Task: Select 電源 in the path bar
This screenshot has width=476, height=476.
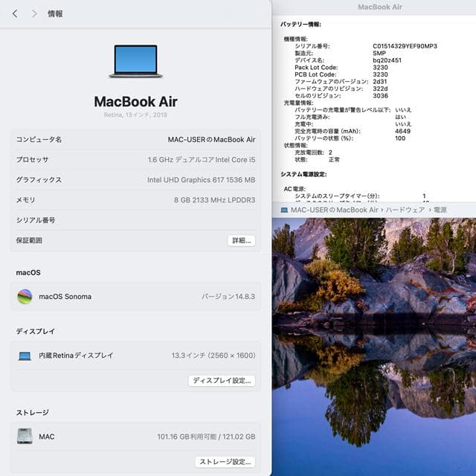Action: pos(440,210)
